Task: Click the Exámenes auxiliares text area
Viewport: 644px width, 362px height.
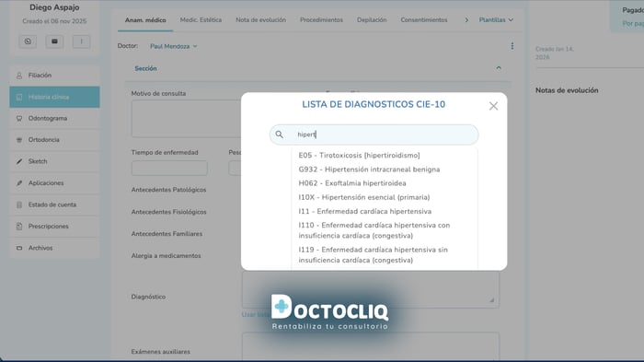Action: coord(371,346)
